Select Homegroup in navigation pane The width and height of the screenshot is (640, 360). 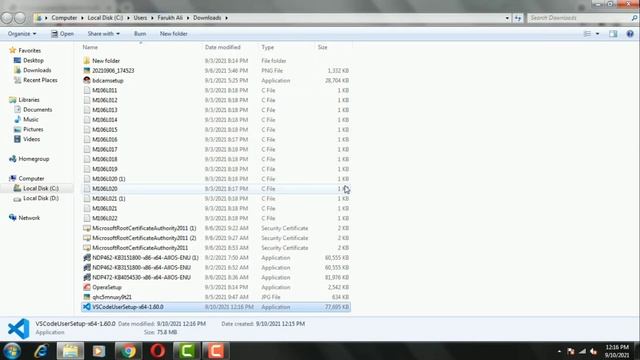[33, 159]
